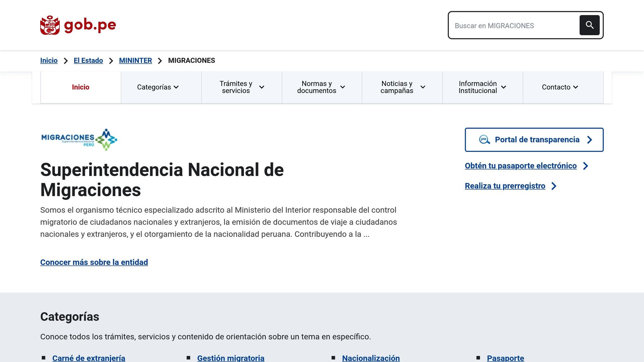Click Conocer más sobre la entidad
Viewport: 644px width, 362px height.
[94, 262]
